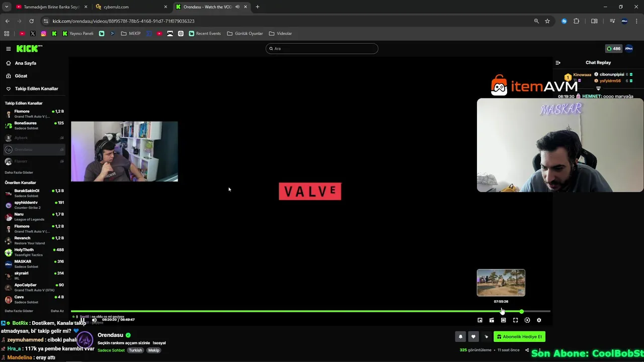Open the three-dot more options below video
Viewport: 644px width, 362px height.
tap(540, 350)
